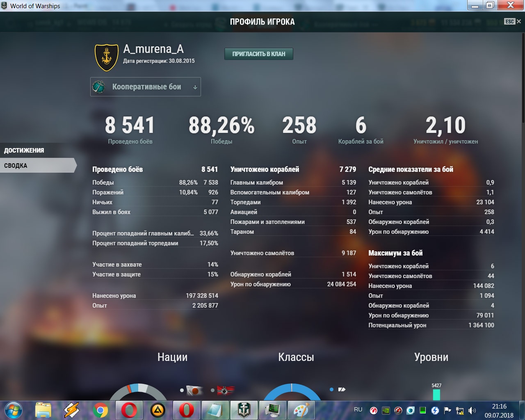Click the Уничтожено самолётов 9 187 row

coord(293,253)
